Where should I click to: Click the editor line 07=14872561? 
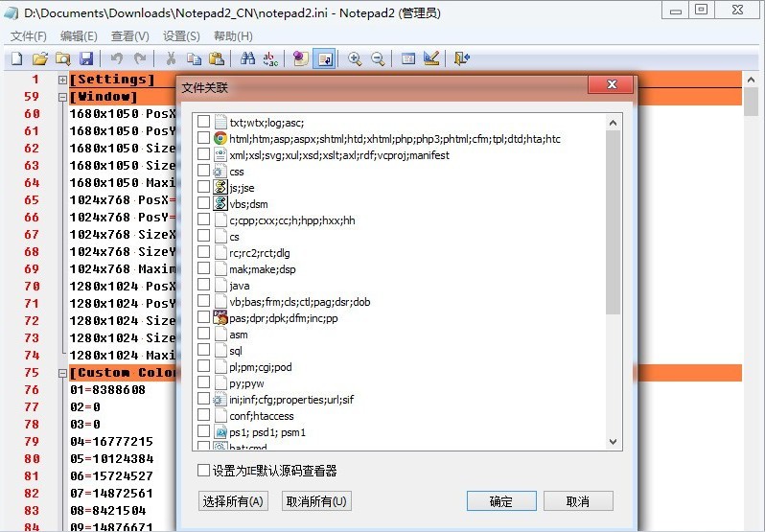112,494
